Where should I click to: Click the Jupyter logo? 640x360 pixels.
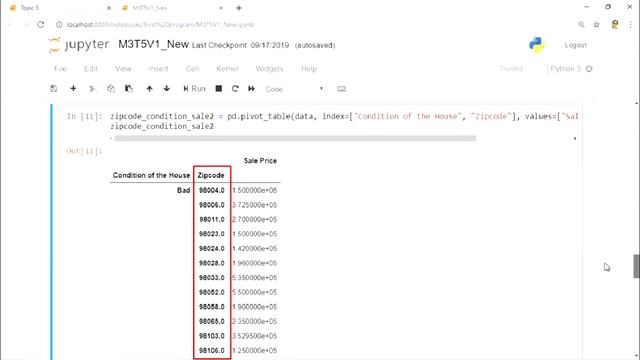(x=79, y=44)
